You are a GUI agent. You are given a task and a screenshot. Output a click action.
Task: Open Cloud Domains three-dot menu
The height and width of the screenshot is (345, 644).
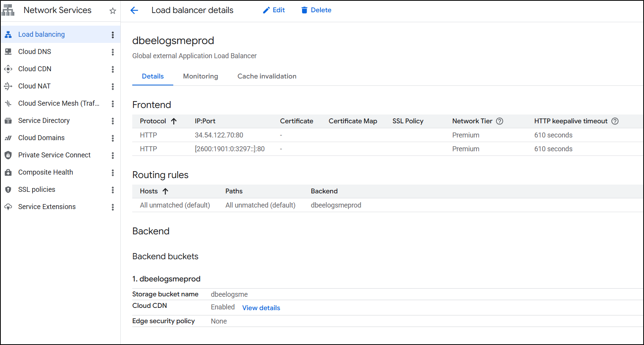click(113, 138)
